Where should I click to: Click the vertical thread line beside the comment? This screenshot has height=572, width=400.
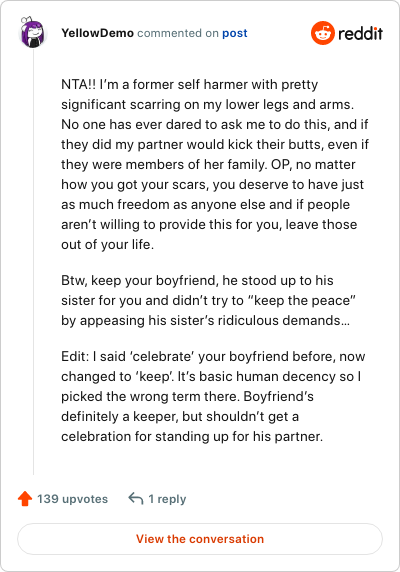[x=34, y=261]
